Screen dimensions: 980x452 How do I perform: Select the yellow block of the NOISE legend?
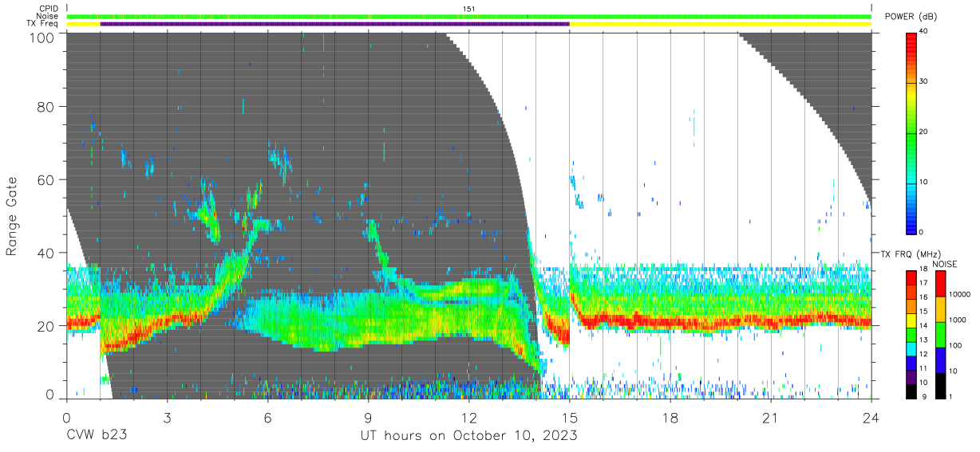(x=939, y=309)
